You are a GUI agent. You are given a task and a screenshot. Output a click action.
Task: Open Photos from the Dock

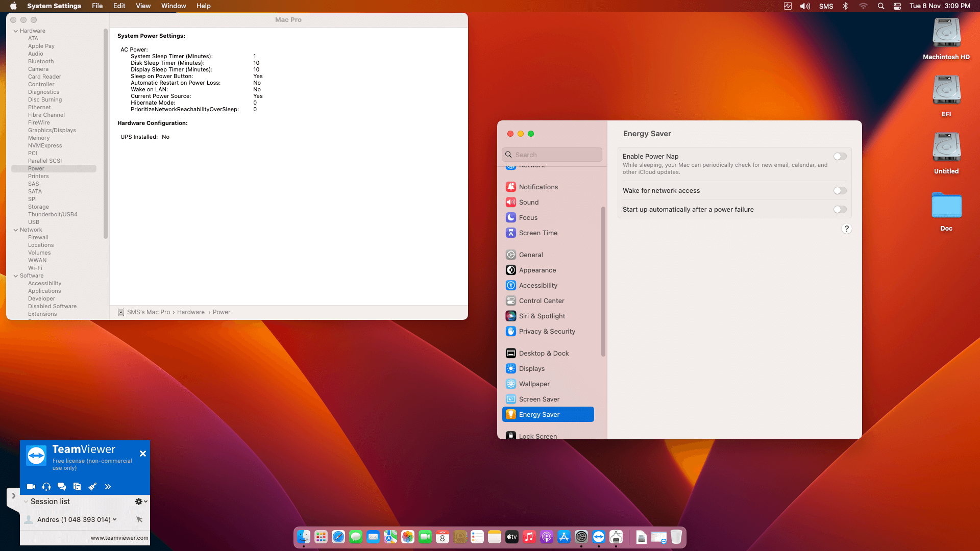tap(408, 537)
